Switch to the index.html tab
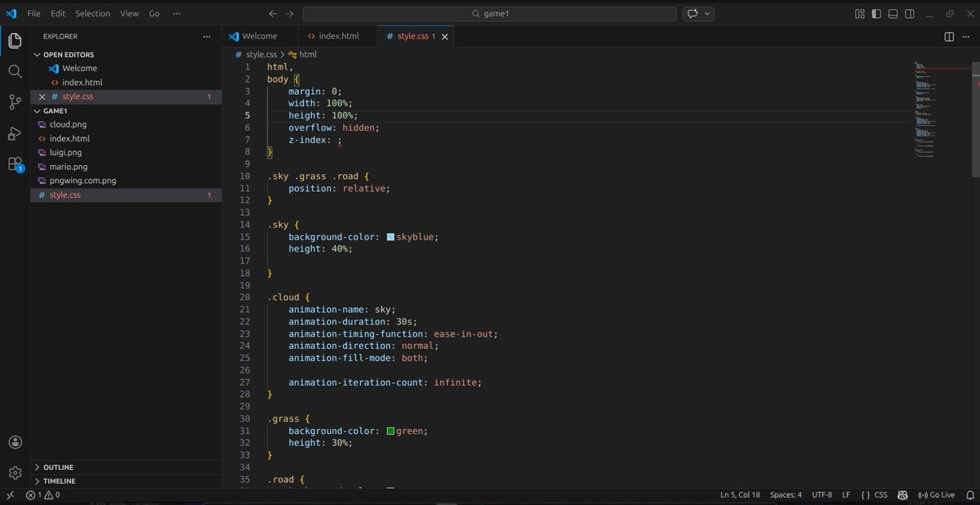 [x=338, y=36]
